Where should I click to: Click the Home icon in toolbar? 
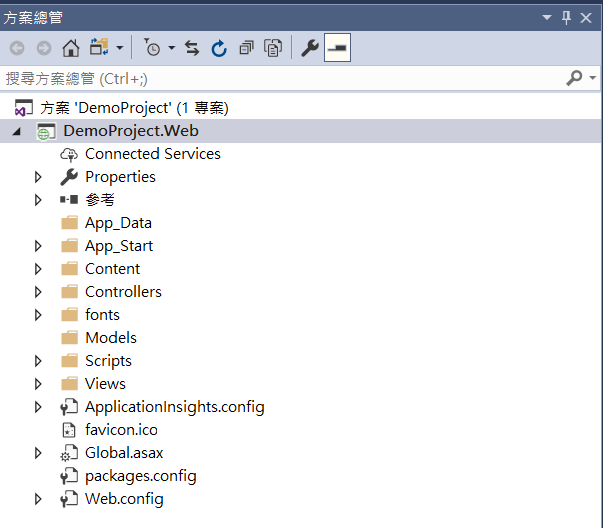[x=71, y=48]
